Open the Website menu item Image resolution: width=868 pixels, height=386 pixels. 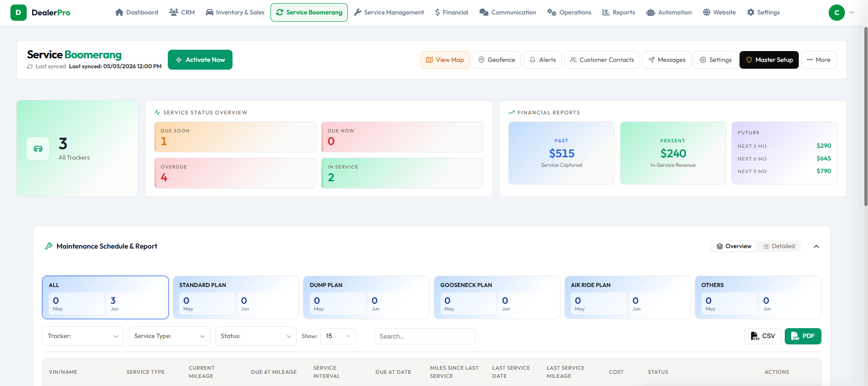click(x=719, y=13)
